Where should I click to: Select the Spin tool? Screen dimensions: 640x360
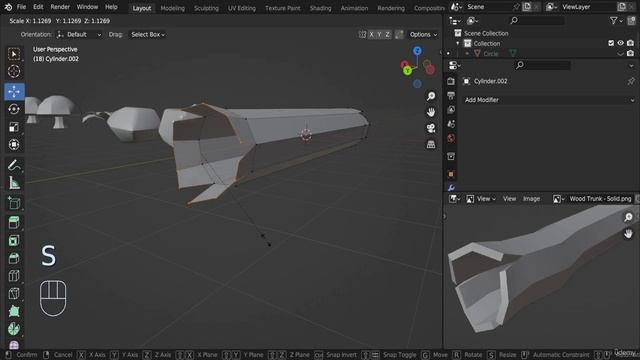[x=14, y=329]
